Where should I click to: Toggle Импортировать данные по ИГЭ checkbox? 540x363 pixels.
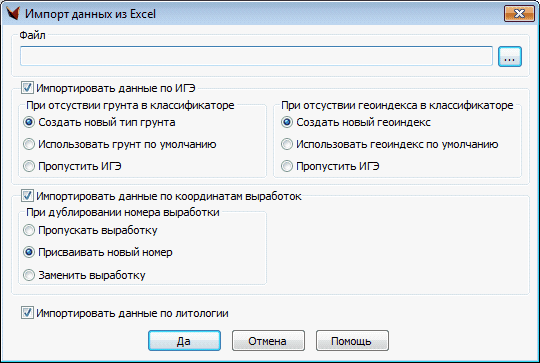[x=27, y=88]
